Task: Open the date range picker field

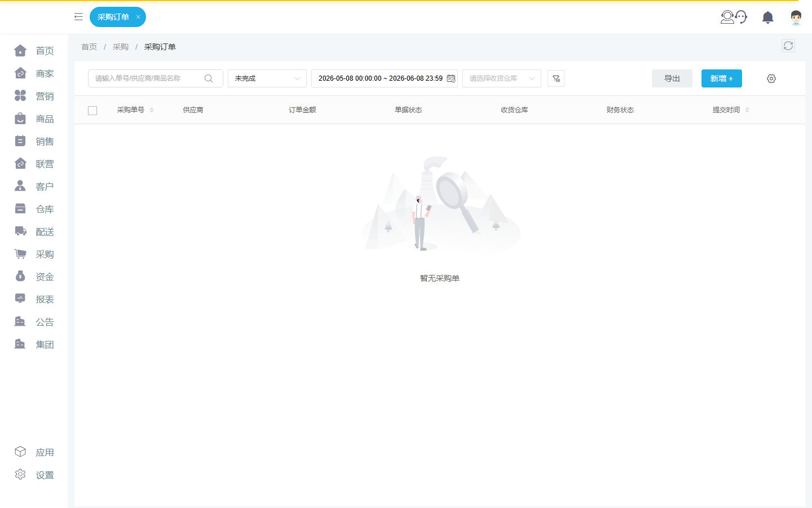Action: click(x=385, y=78)
